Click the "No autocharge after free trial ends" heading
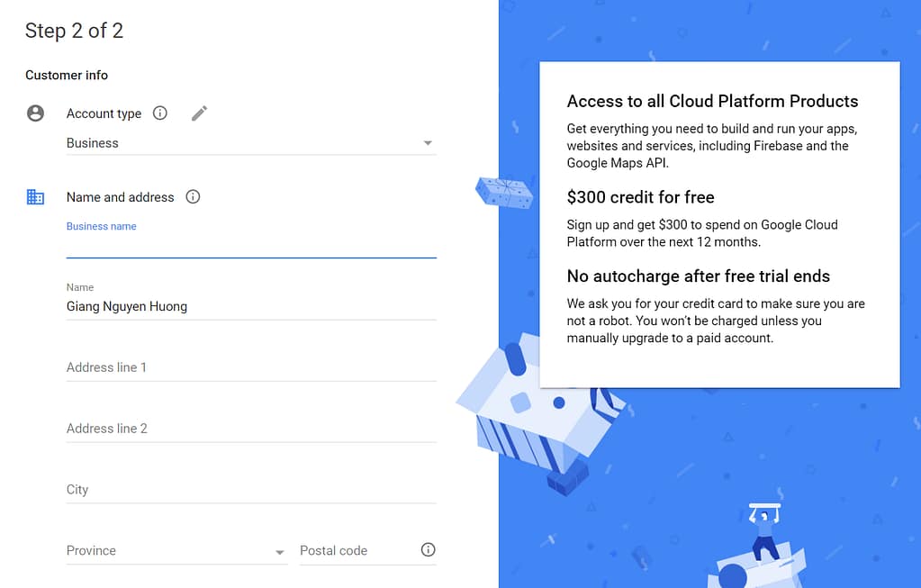921x588 pixels. 698,276
